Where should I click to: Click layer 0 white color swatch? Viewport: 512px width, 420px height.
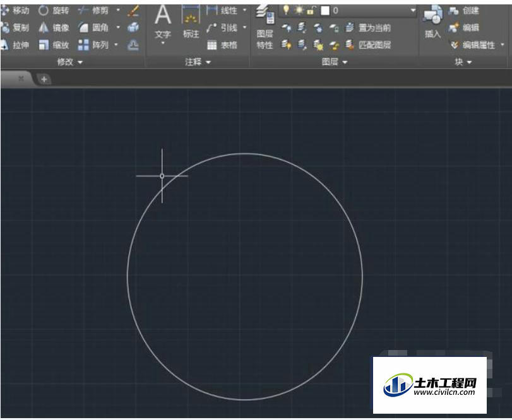pos(325,11)
